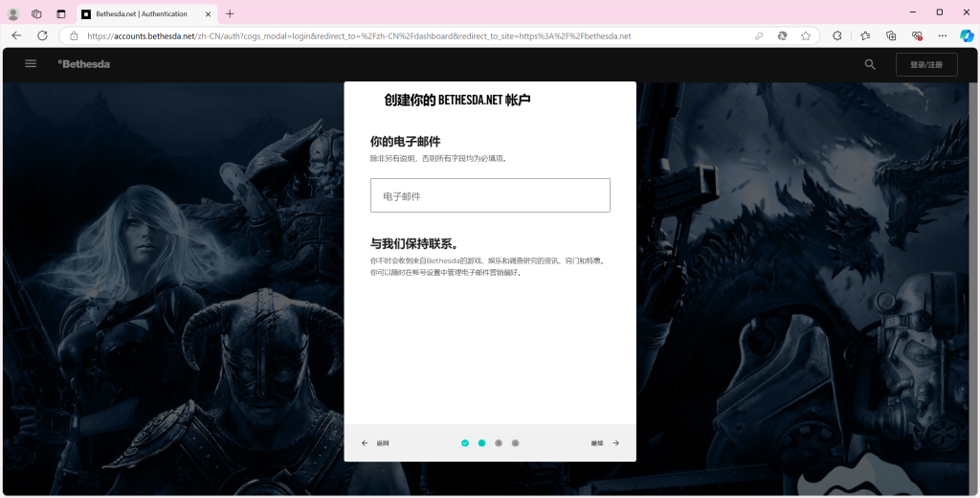Image resolution: width=980 pixels, height=498 pixels.
Task: Close the Bethesda.net Authentication tab
Action: (x=208, y=13)
